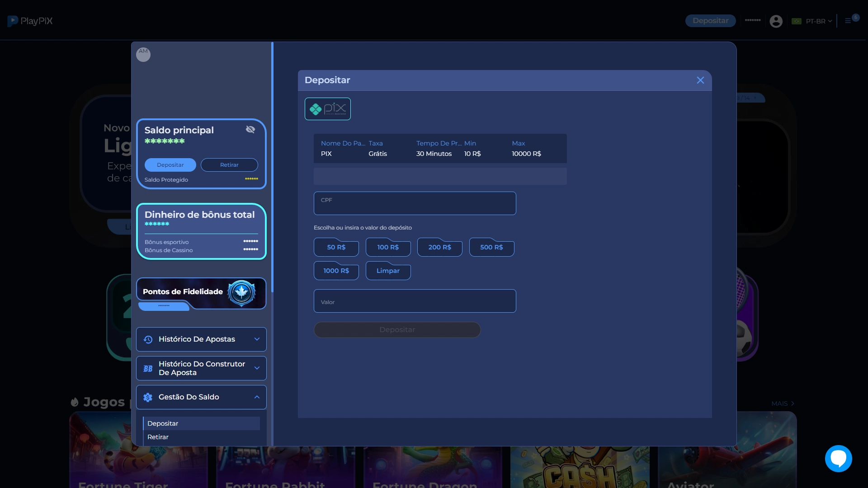The image size is (868, 488).
Task: Click the Saldo Protegido label
Action: [166, 180]
